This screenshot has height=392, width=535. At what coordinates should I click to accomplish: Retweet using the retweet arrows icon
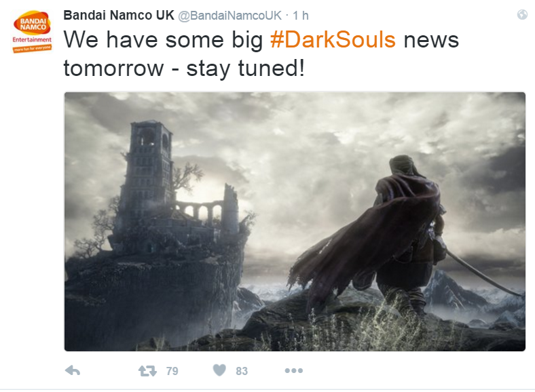coord(147,370)
